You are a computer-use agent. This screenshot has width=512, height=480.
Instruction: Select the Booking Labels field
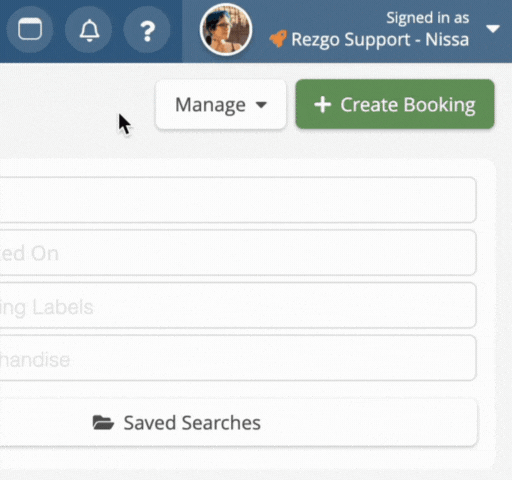click(x=238, y=305)
